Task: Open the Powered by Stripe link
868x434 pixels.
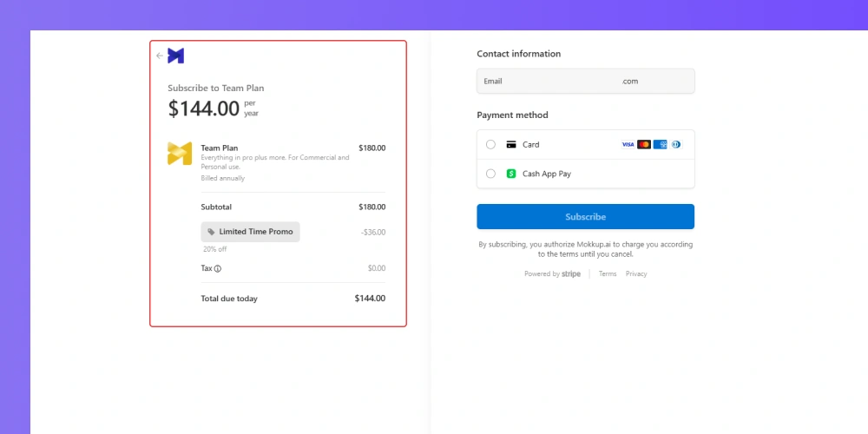Action: pos(552,274)
